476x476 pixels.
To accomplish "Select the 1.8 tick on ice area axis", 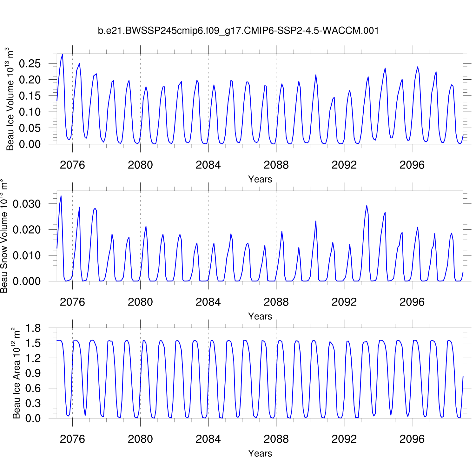I will click(33, 328).
